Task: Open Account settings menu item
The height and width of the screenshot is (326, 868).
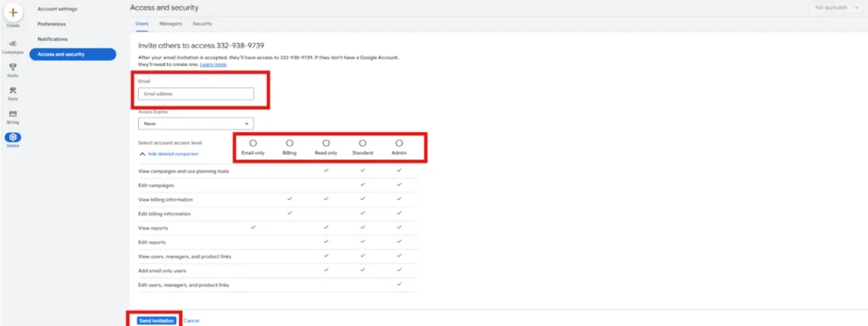Action: click(x=58, y=8)
